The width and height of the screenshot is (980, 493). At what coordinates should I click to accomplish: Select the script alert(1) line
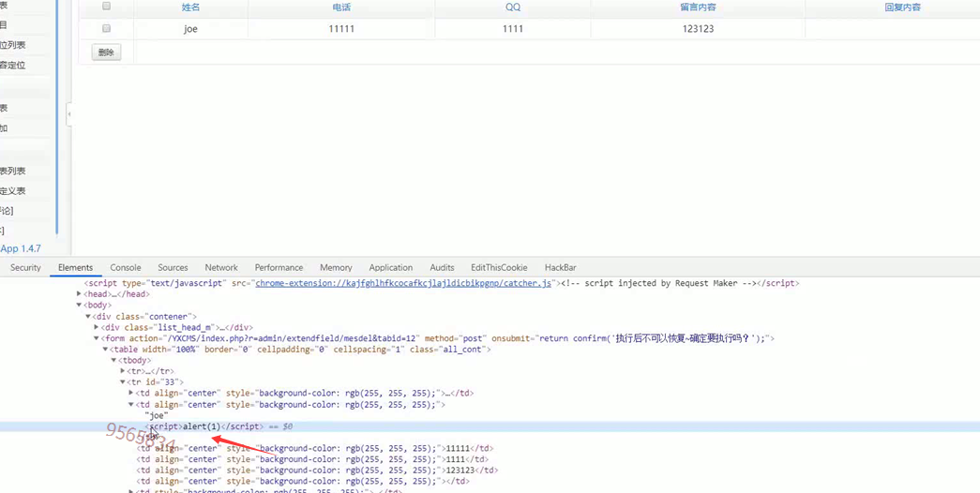[x=490, y=426]
